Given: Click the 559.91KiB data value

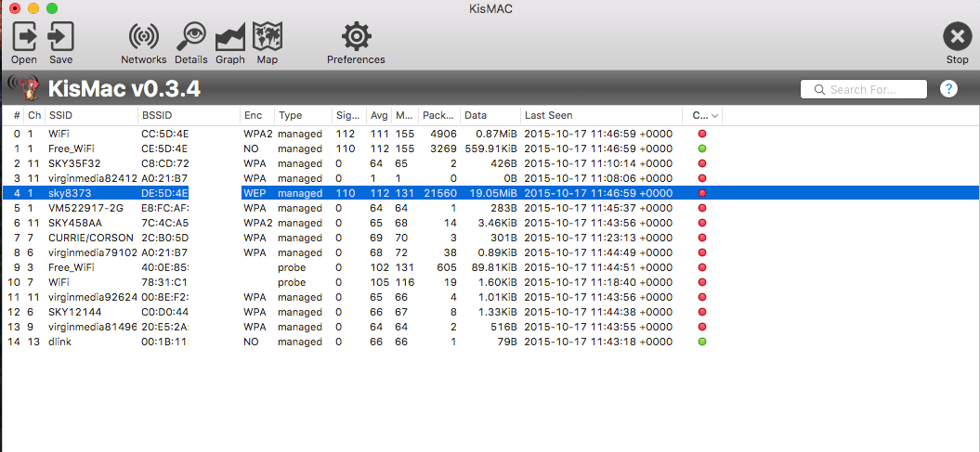Looking at the screenshot, I should click(x=490, y=149).
